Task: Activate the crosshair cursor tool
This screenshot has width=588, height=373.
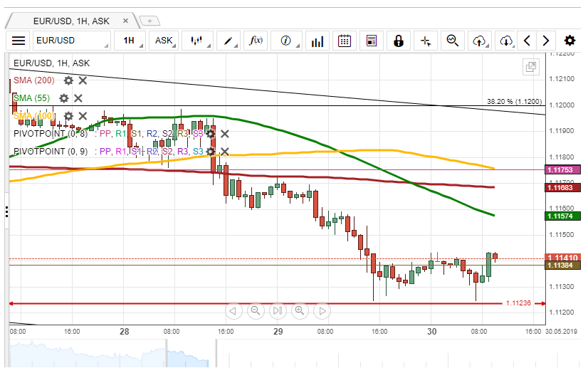Action: click(x=426, y=41)
